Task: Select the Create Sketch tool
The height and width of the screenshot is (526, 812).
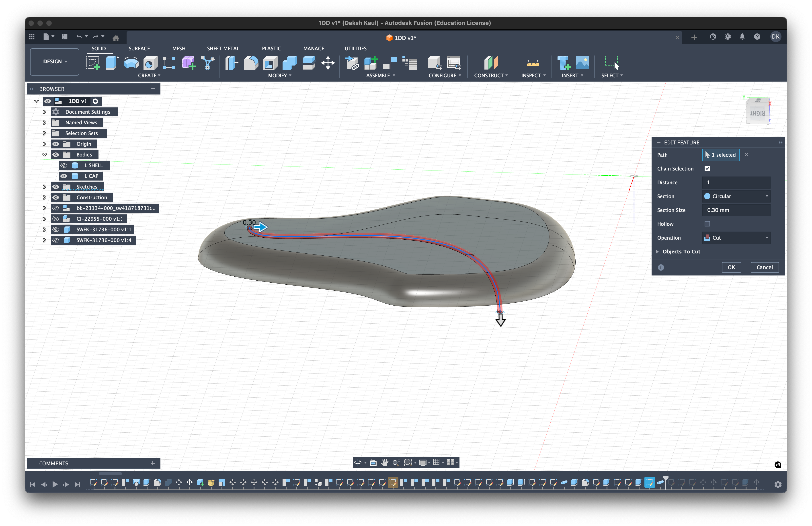Action: [93, 63]
